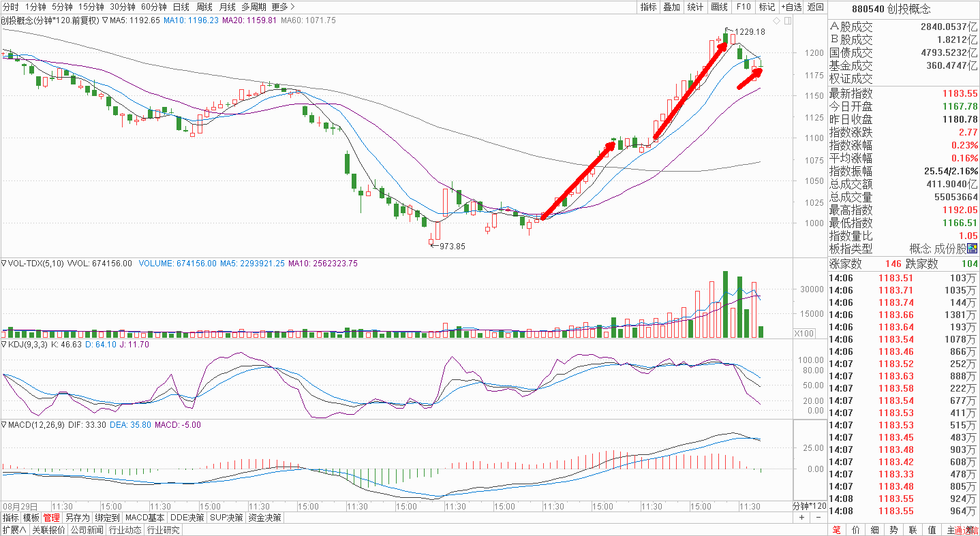Switch to the 月线 chart
The height and width of the screenshot is (536, 980).
(227, 7)
